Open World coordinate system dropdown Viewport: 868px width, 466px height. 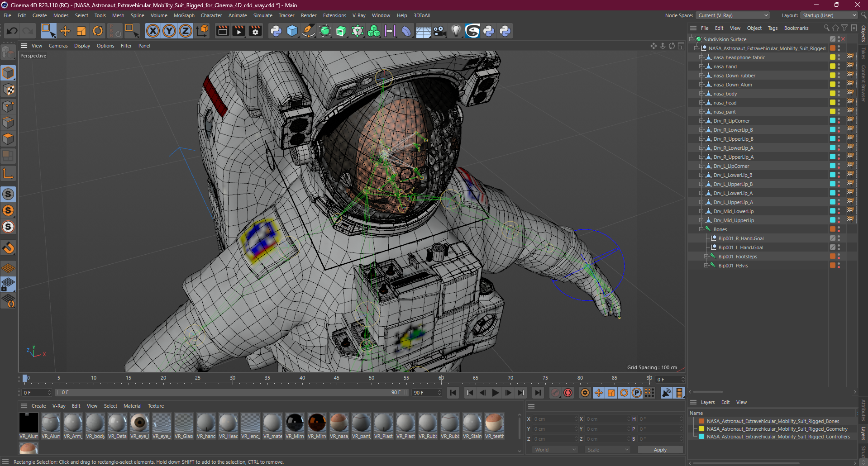coord(555,450)
